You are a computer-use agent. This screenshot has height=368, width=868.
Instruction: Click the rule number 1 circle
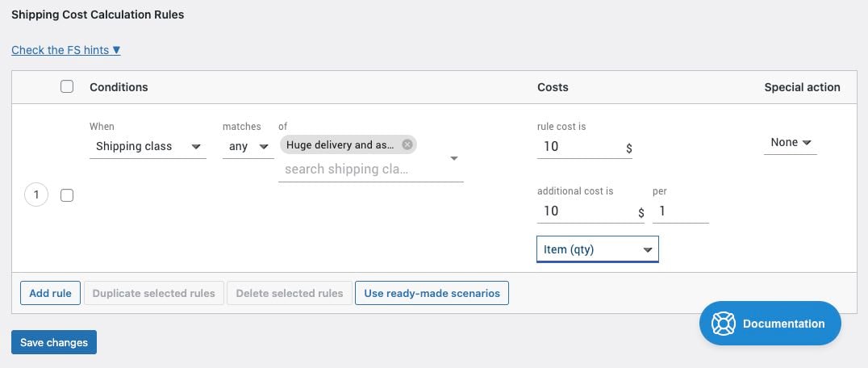click(36, 194)
